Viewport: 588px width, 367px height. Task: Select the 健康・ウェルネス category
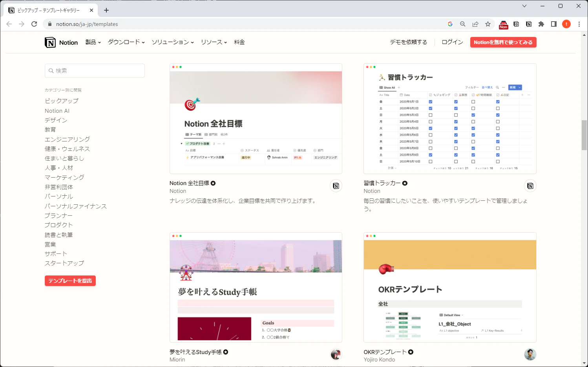point(67,149)
